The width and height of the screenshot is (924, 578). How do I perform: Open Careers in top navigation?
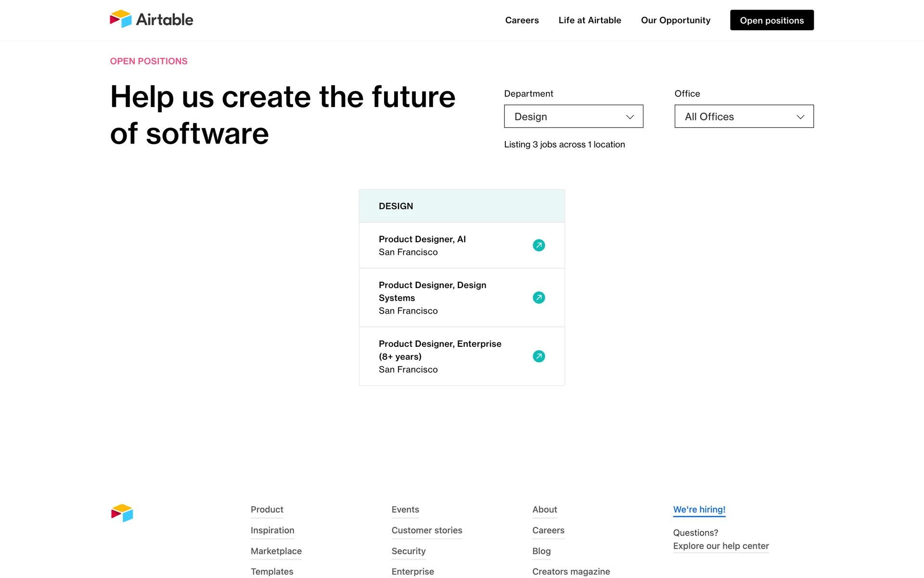tap(522, 20)
